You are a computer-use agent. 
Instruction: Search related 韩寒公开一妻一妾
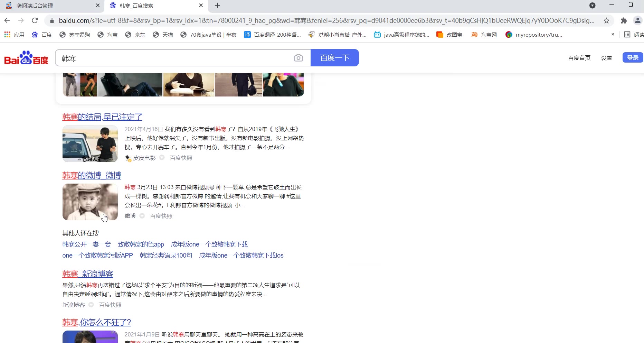[x=87, y=244]
